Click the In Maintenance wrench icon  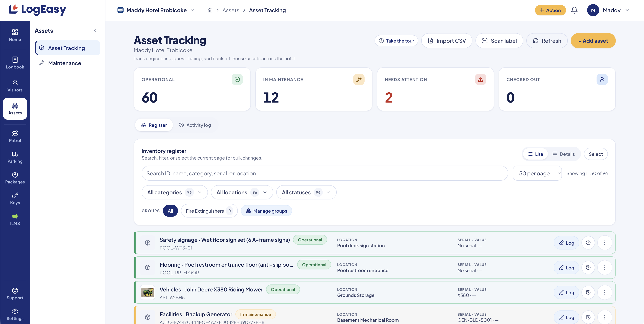pyautogui.click(x=359, y=79)
